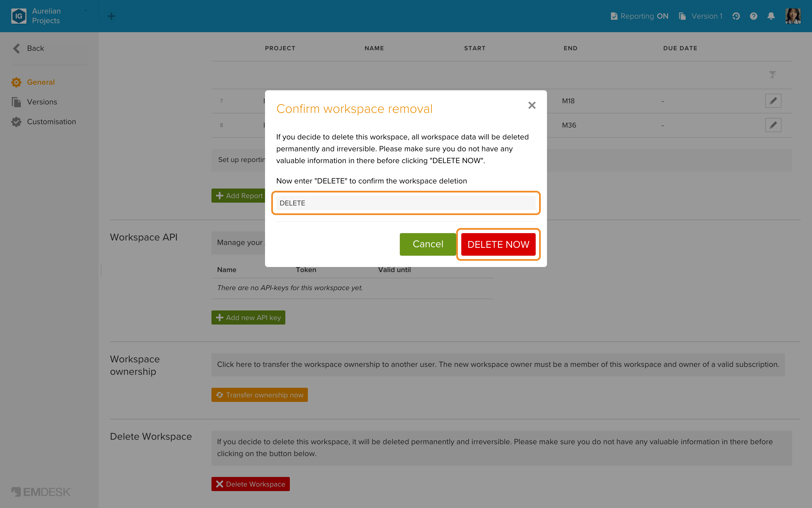Open Customisation in the sidebar

coord(44,122)
